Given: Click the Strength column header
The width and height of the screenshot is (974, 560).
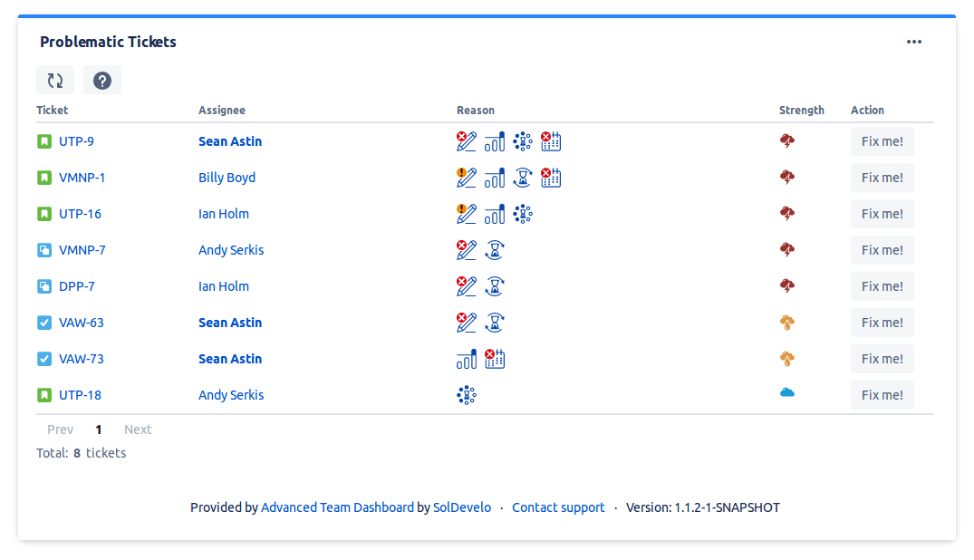Looking at the screenshot, I should point(801,110).
